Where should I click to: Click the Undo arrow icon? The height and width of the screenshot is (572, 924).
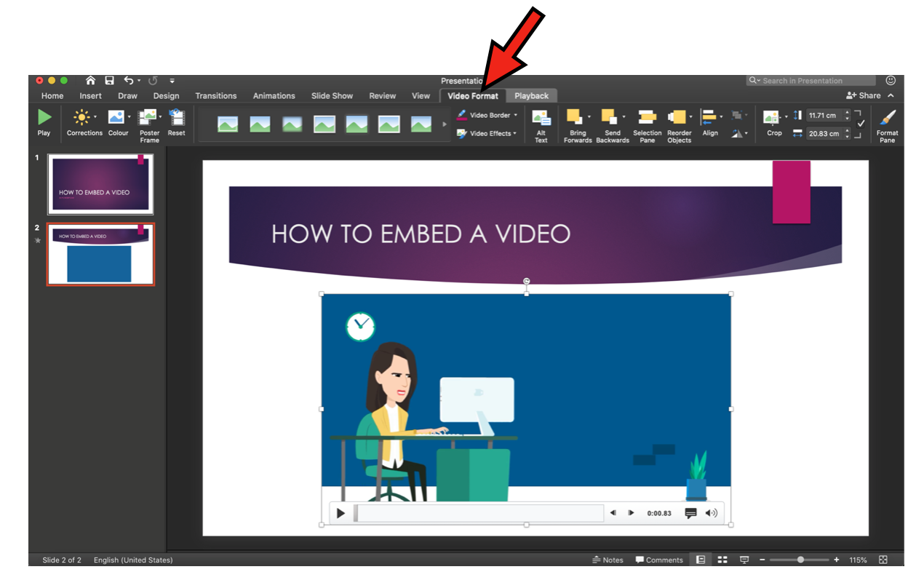(x=129, y=81)
